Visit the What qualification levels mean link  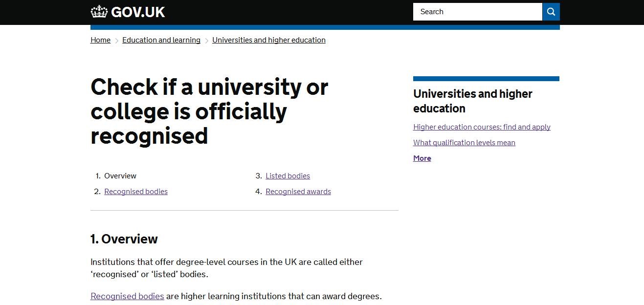464,143
